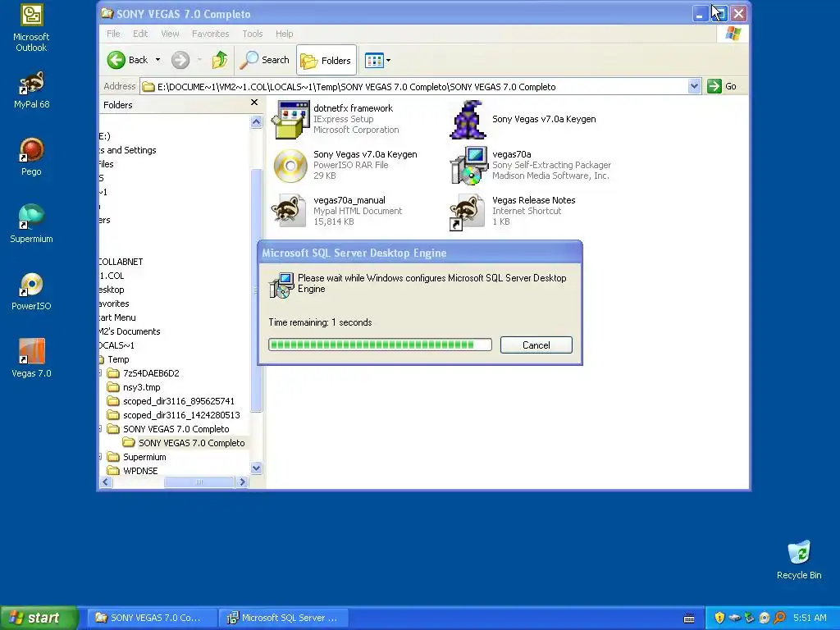Select the vegas70a_manual HTML document
Screen dimensions: 840x630
[290, 211]
